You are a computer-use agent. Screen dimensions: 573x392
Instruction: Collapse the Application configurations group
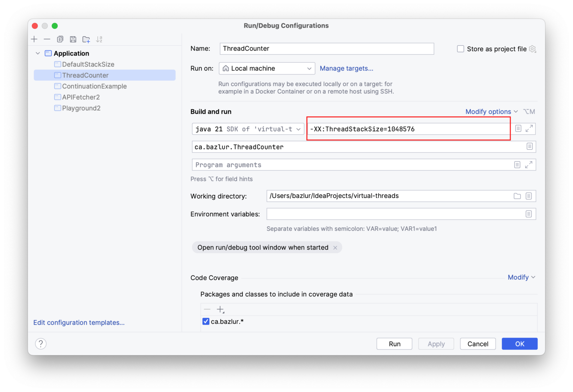[x=38, y=53]
